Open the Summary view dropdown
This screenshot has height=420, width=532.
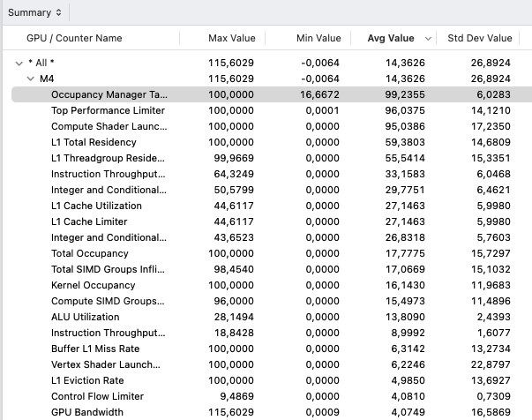click(x=34, y=12)
